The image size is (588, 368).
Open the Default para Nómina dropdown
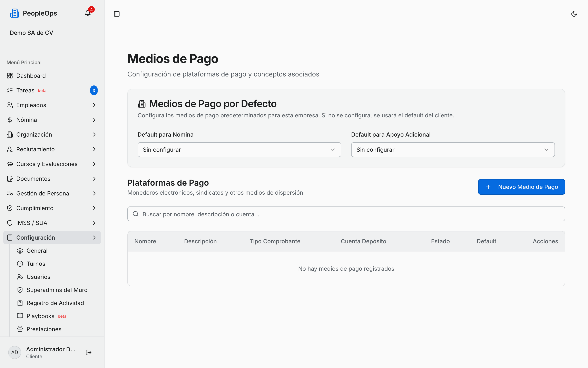click(239, 150)
